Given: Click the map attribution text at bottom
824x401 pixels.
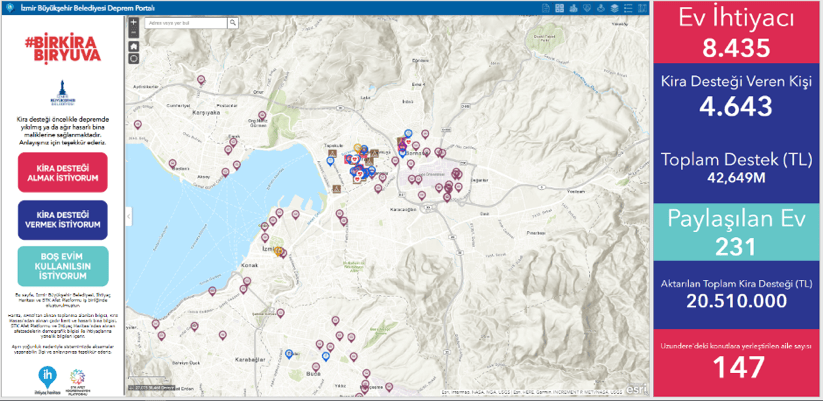Looking at the screenshot, I should (x=531, y=391).
